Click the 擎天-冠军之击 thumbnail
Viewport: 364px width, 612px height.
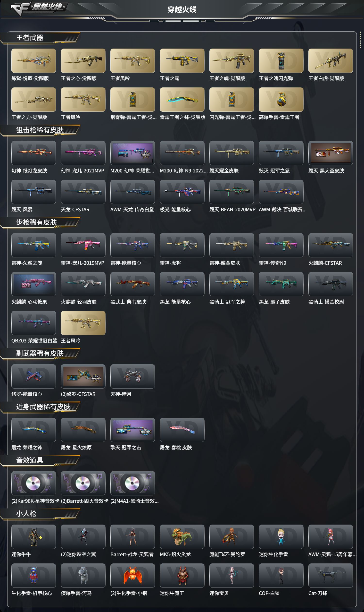coord(132,430)
